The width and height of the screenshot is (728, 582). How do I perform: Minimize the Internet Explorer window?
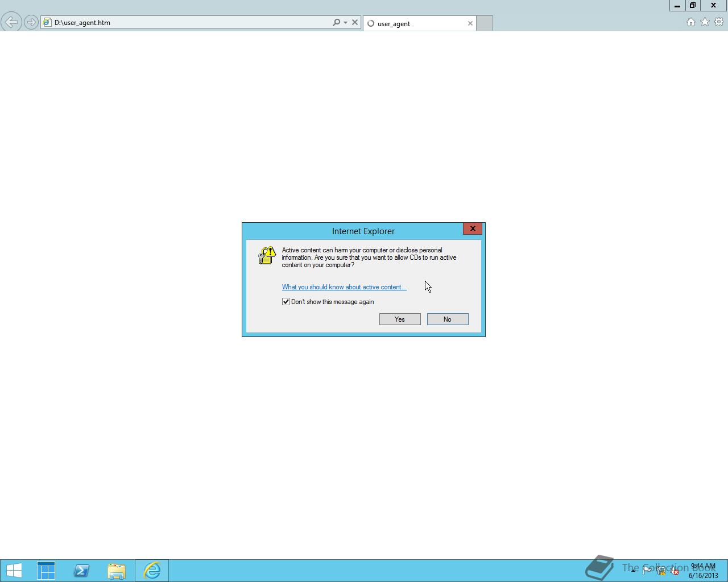(677, 5)
